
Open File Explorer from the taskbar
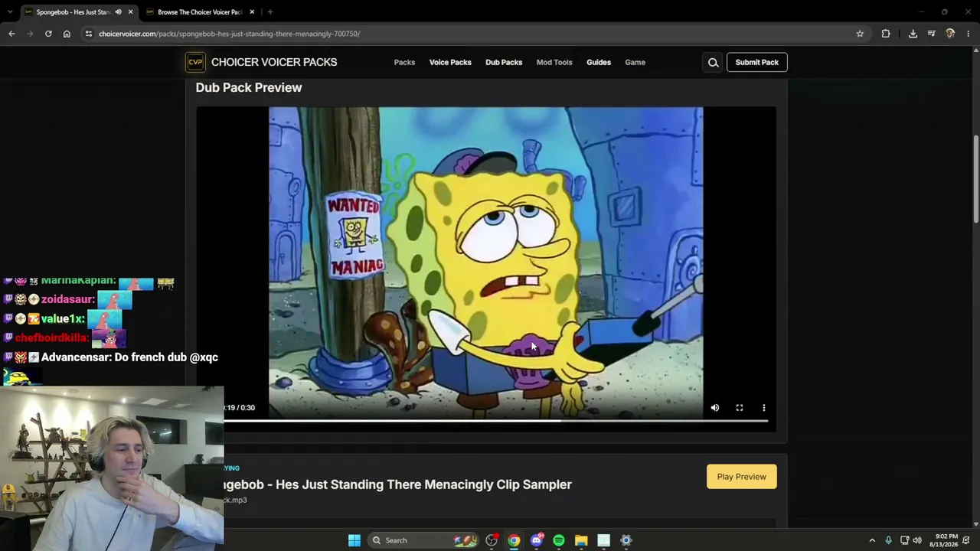tap(581, 540)
